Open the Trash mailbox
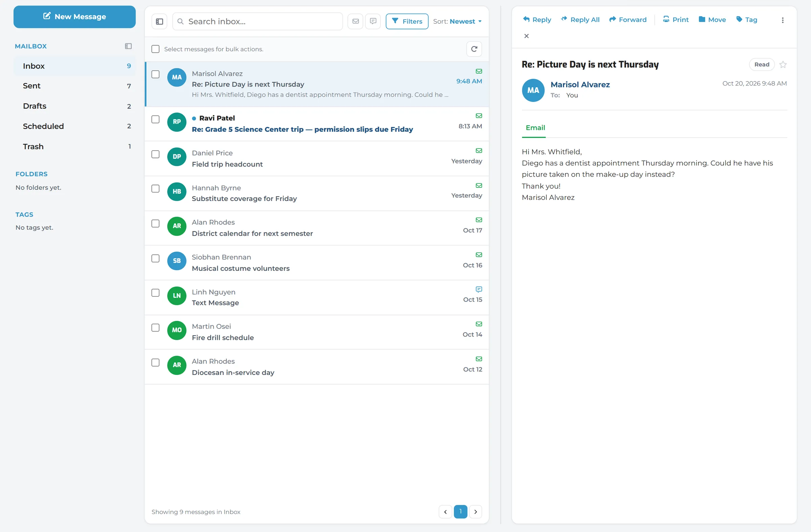This screenshot has width=811, height=532. (x=75, y=147)
